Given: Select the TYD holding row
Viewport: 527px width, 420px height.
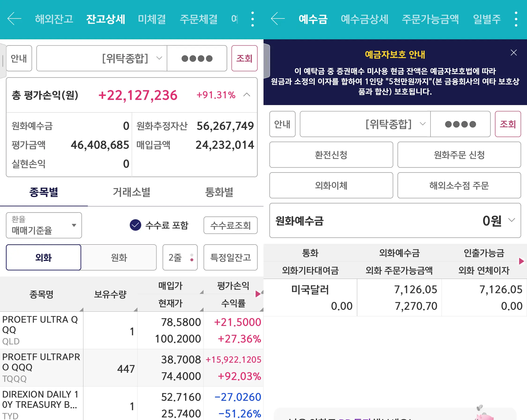Looking at the screenshot, I should click(131, 403).
